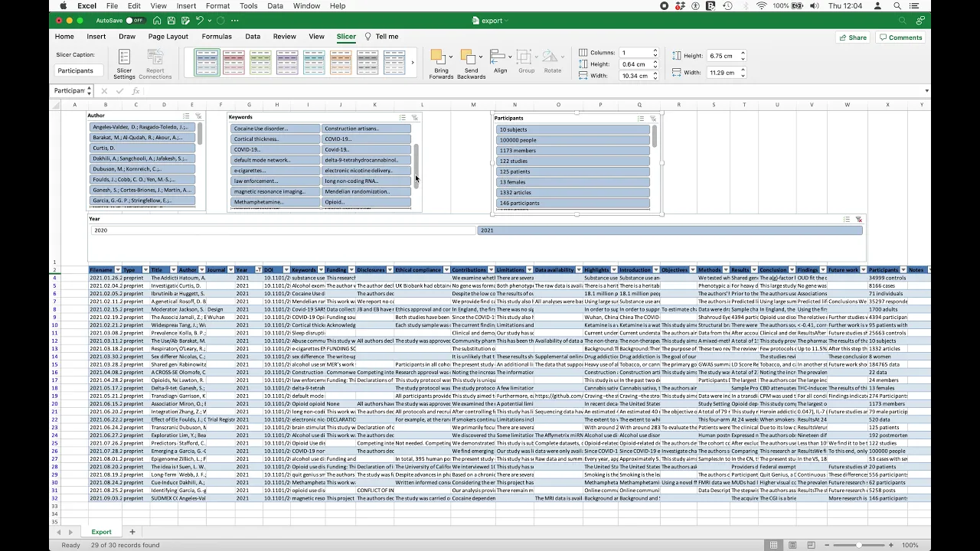Open the more commands ellipsis
The height and width of the screenshot is (551, 980).
[237, 21]
